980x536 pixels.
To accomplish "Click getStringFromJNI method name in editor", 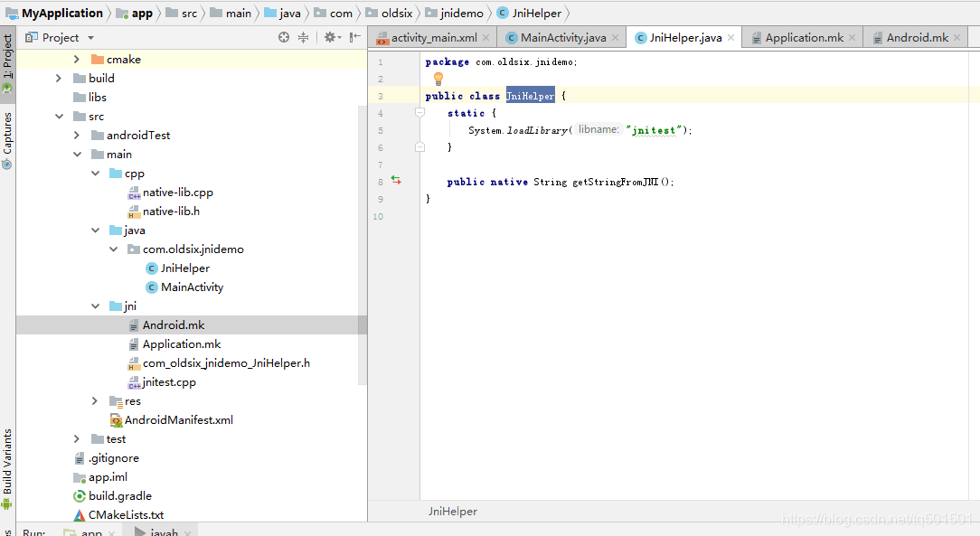I will pos(616,182).
